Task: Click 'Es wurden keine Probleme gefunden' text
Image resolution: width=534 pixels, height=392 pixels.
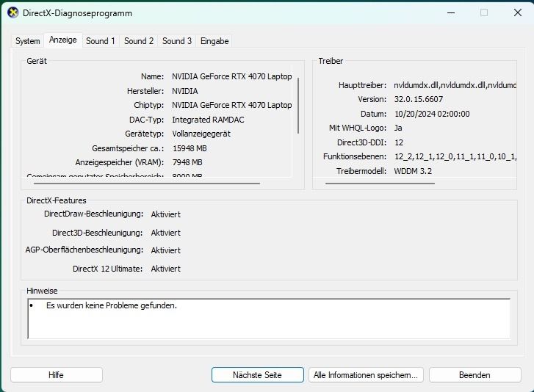Action: pos(112,305)
